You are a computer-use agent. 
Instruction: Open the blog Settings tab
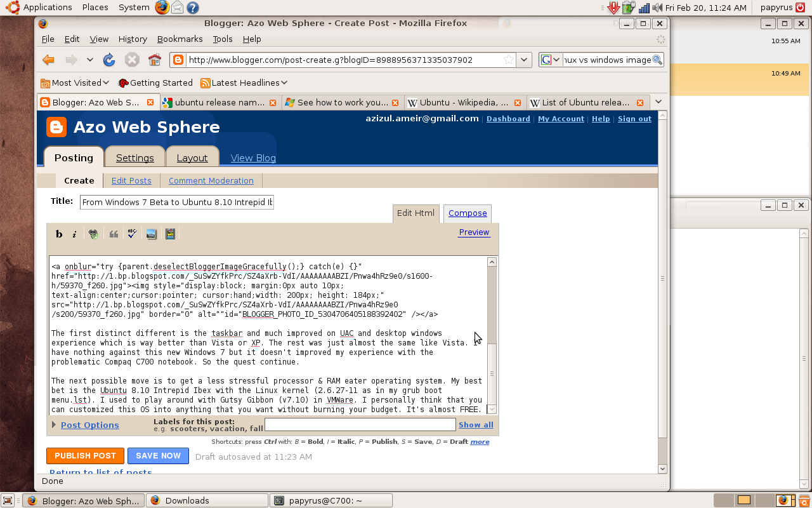click(x=134, y=157)
